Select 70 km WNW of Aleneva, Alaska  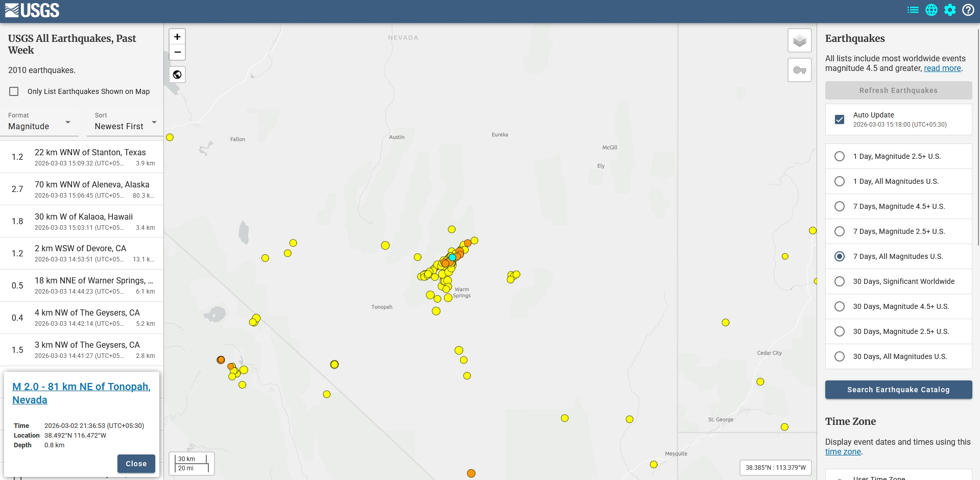point(82,189)
